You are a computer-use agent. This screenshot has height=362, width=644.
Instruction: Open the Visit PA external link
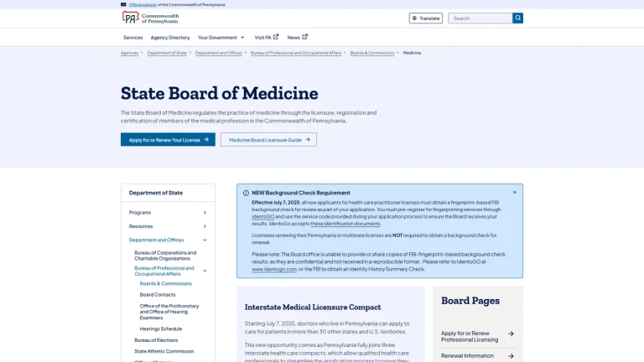click(x=266, y=38)
